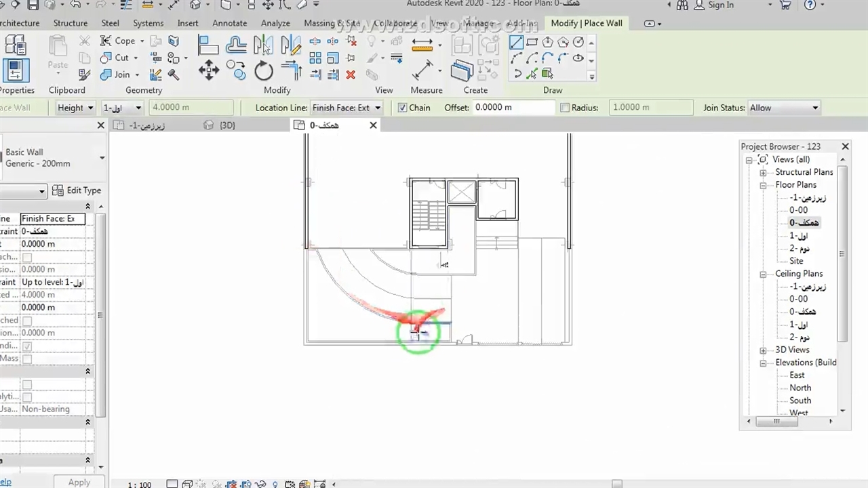Collapse the Floor Plans tree node
The image size is (868, 488).
[763, 185]
